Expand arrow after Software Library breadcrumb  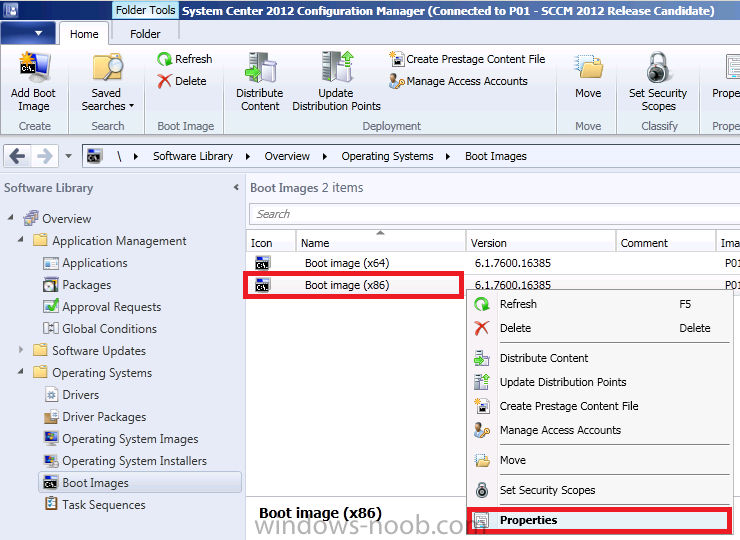[248, 156]
